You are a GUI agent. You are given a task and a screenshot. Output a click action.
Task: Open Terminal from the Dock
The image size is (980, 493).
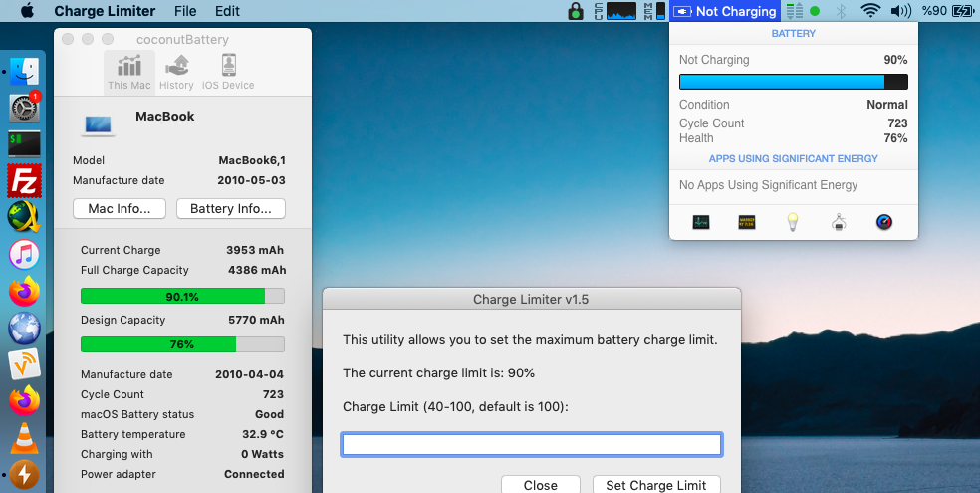click(24, 144)
